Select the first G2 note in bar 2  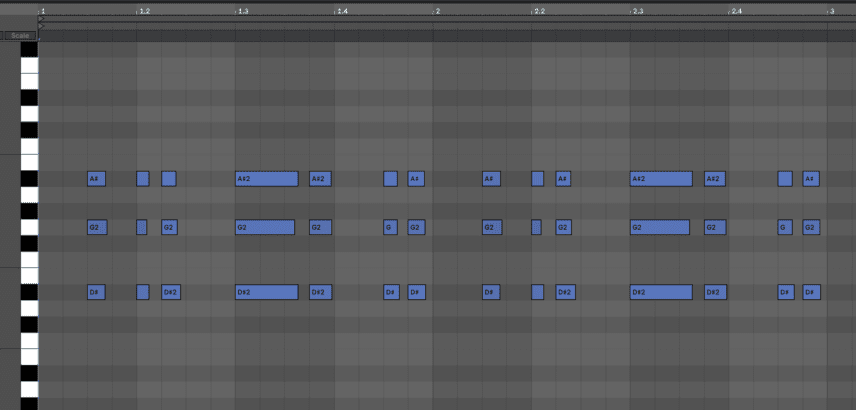coord(492,227)
